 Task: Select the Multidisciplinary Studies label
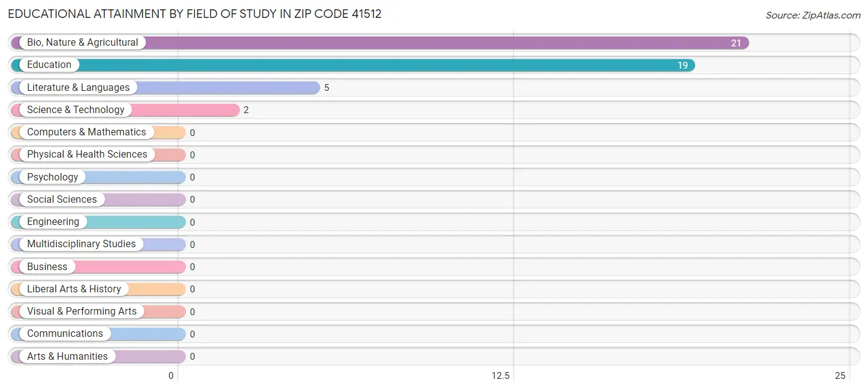81,244
